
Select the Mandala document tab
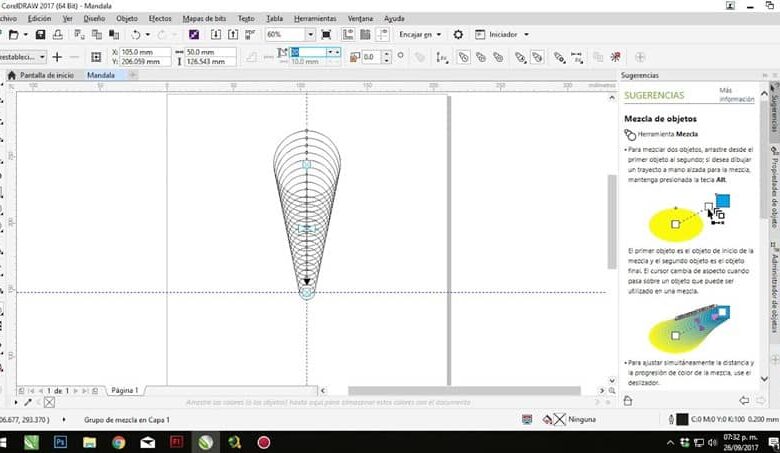point(101,75)
